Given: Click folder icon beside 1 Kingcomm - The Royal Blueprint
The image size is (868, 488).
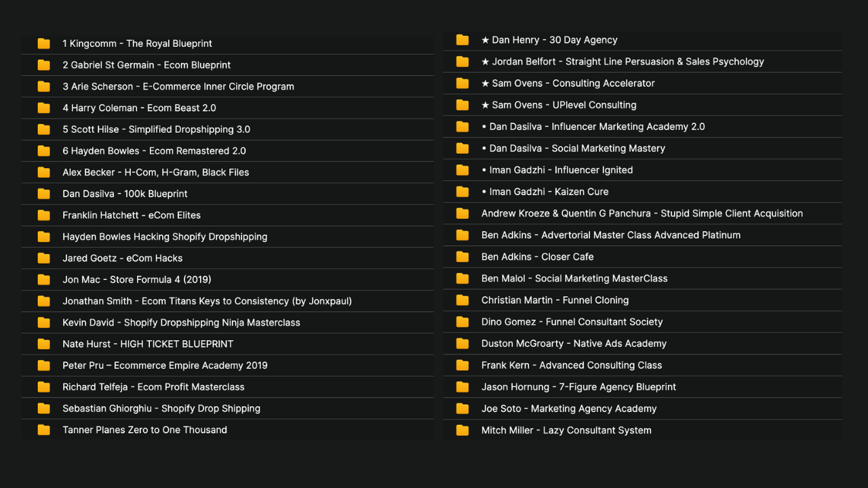Looking at the screenshot, I should pyautogui.click(x=44, y=43).
